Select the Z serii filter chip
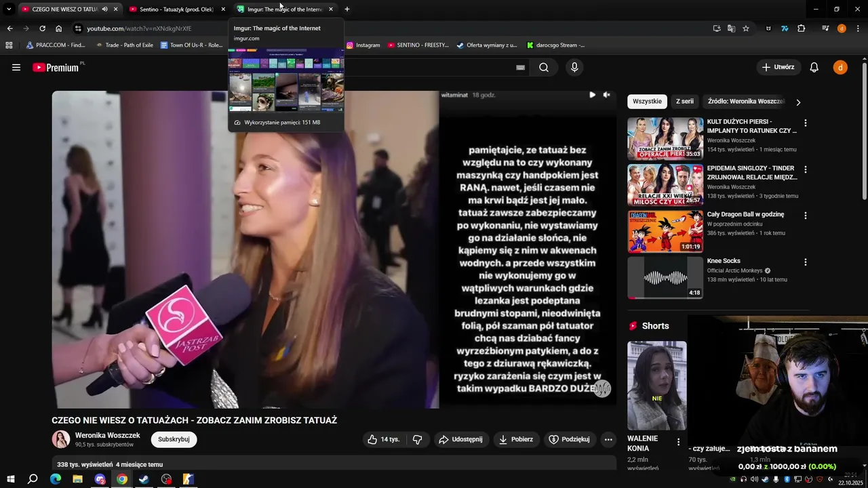This screenshot has height=488, width=868. point(685,102)
